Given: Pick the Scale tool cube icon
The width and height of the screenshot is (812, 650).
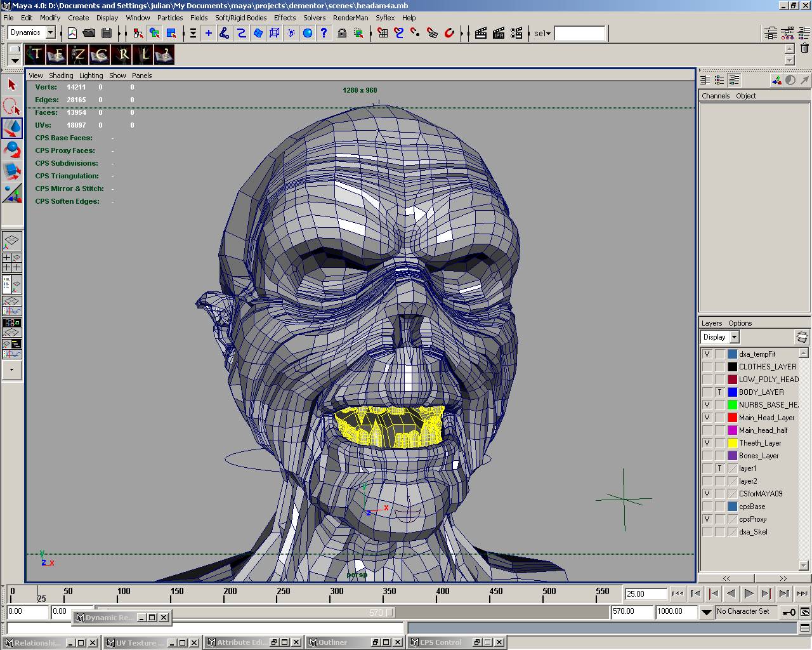Looking at the screenshot, I should pyautogui.click(x=11, y=171).
